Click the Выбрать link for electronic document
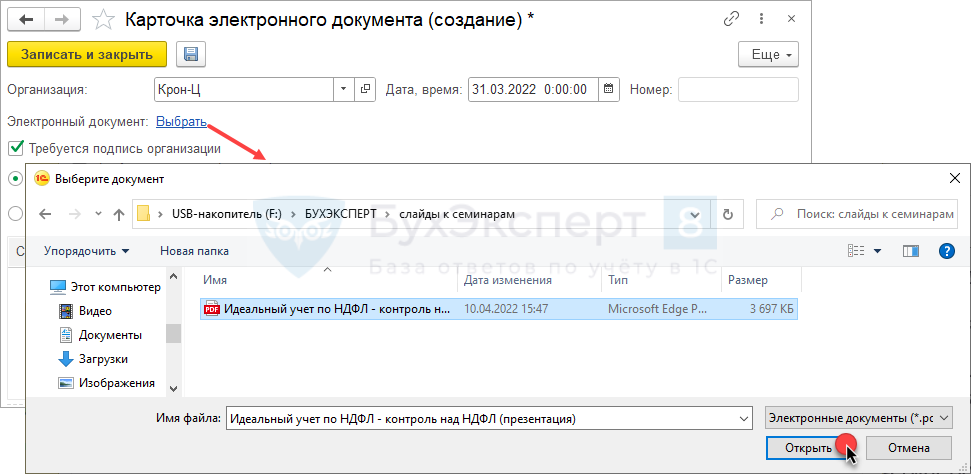Image resolution: width=971 pixels, height=474 pixels. tap(181, 122)
